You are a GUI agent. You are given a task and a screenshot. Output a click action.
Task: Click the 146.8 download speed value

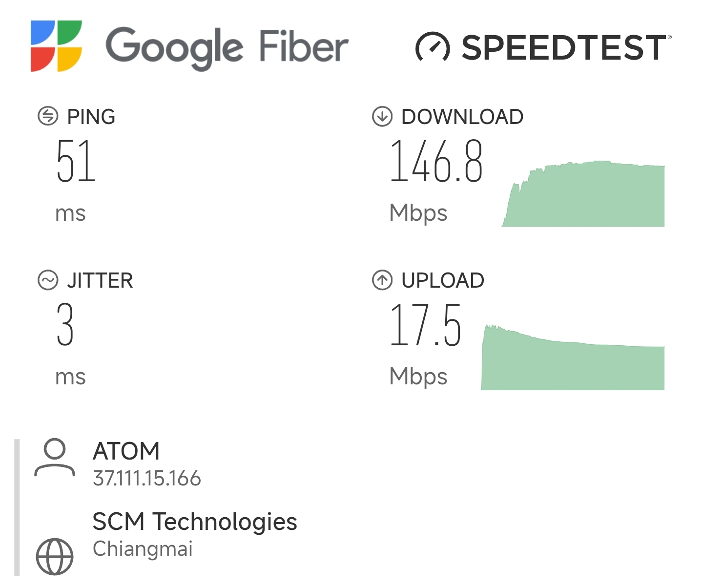coord(436,161)
